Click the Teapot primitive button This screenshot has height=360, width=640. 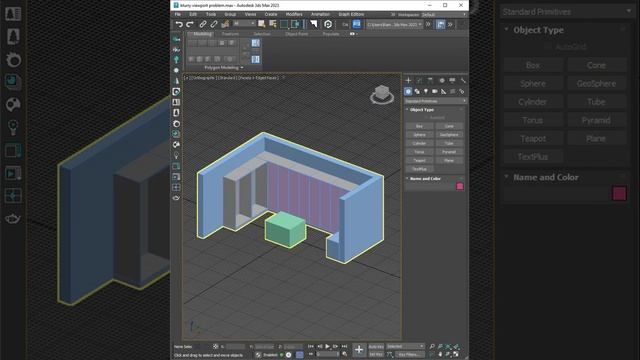pos(419,160)
